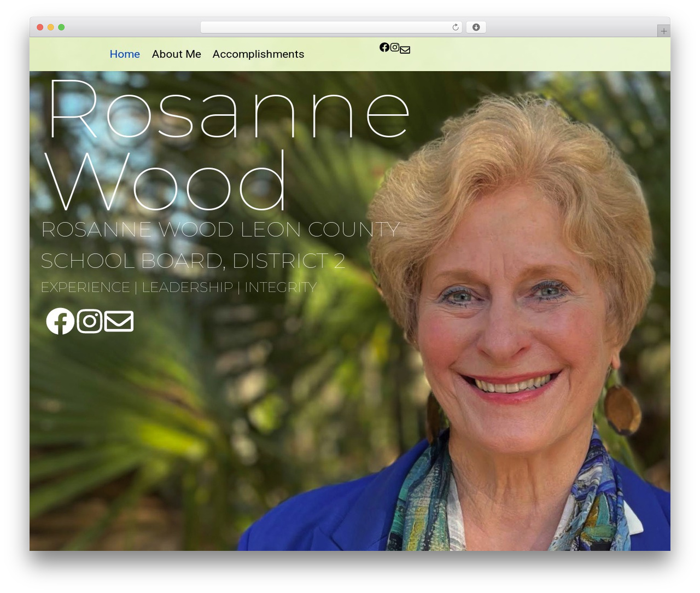The width and height of the screenshot is (700, 593).
Task: Maximize the window with green button
Action: coord(61,27)
